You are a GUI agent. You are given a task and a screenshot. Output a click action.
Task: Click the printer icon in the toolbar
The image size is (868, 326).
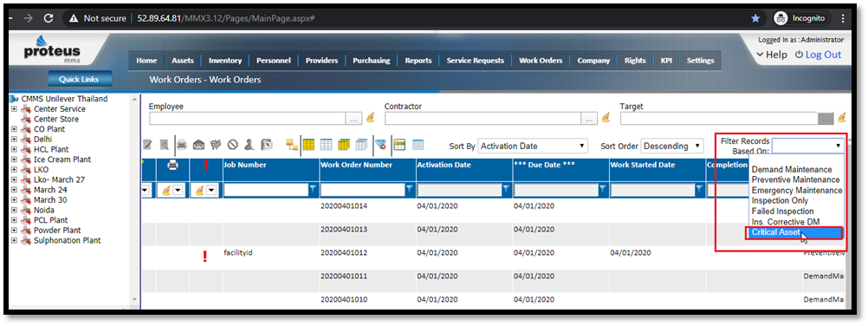pyautogui.click(x=182, y=146)
